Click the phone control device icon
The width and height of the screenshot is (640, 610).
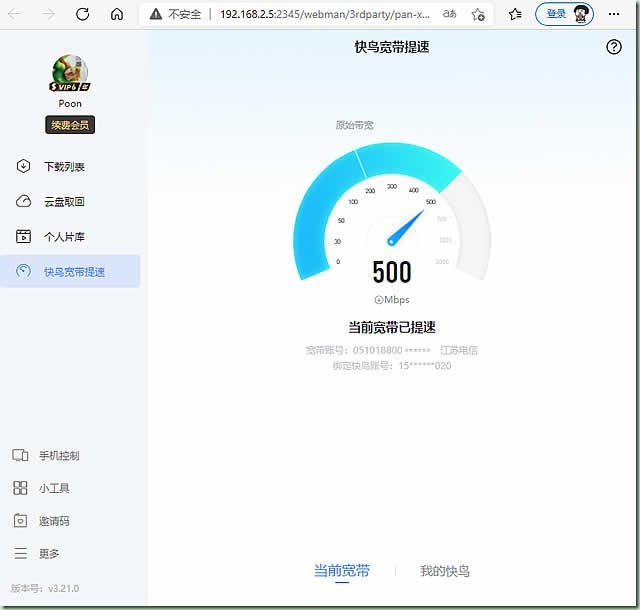click(20, 455)
